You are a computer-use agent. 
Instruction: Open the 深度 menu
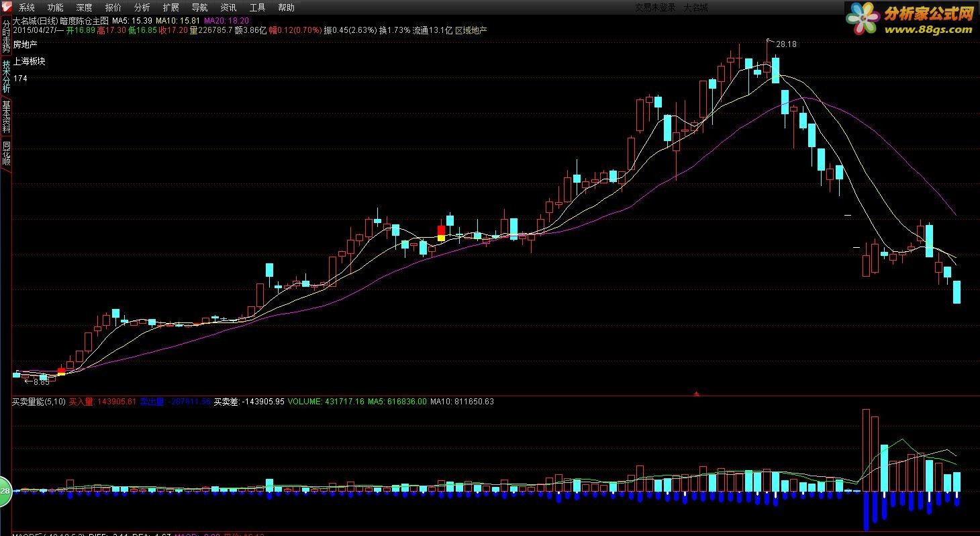[x=85, y=7]
